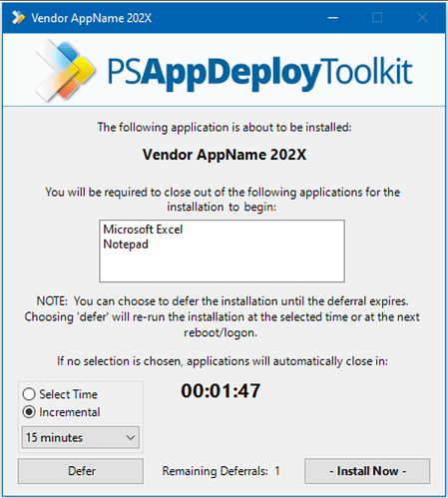Choose the Incremental radio option
This screenshot has width=448, height=498.
(62, 412)
